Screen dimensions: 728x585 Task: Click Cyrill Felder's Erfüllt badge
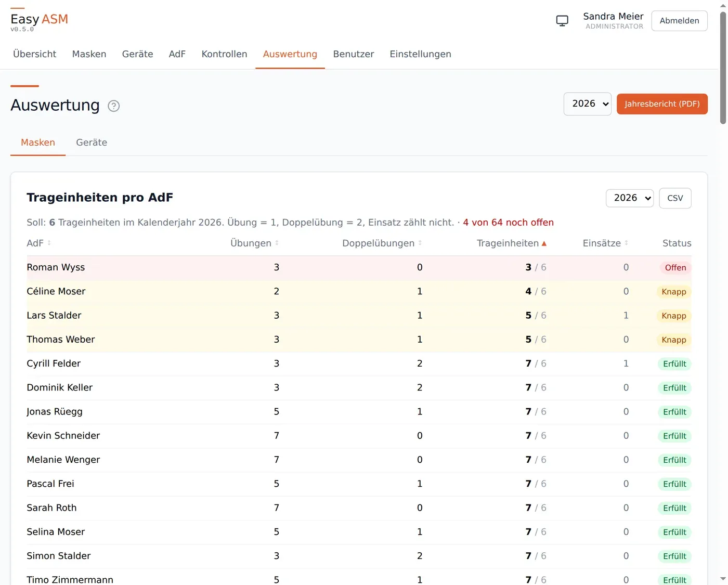[x=674, y=364]
